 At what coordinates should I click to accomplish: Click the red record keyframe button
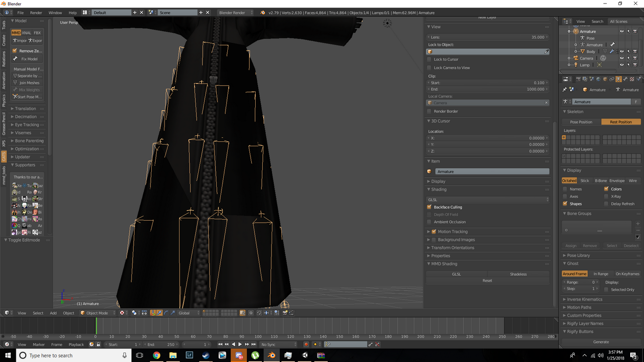(306, 344)
